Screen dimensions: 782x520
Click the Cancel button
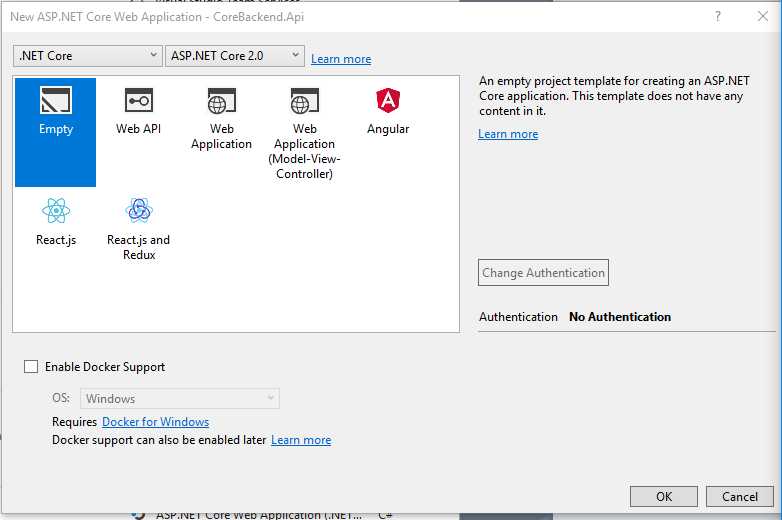(x=740, y=497)
